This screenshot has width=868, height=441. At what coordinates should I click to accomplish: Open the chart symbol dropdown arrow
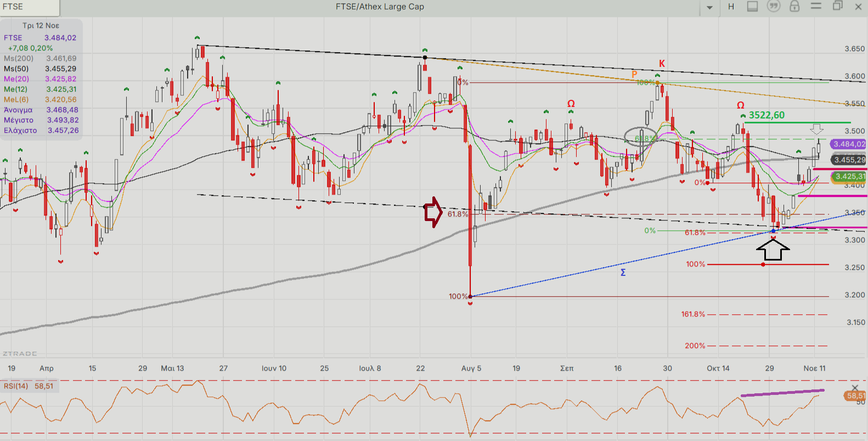[709, 7]
